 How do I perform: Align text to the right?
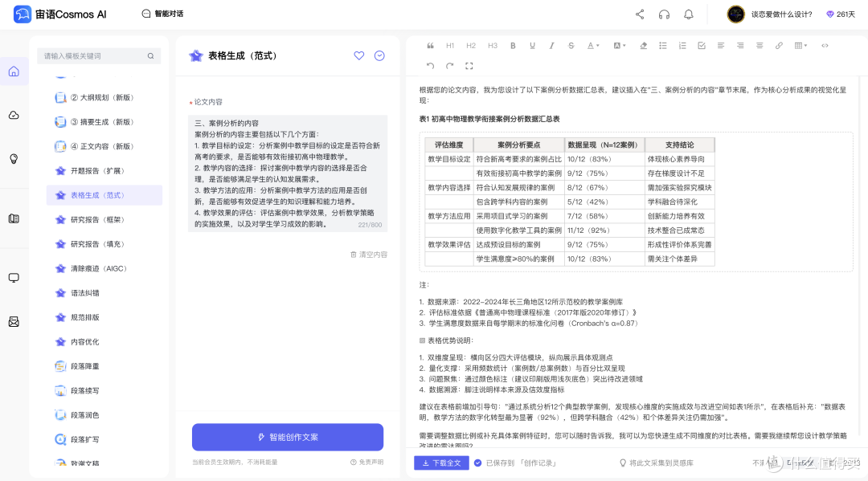click(x=740, y=46)
